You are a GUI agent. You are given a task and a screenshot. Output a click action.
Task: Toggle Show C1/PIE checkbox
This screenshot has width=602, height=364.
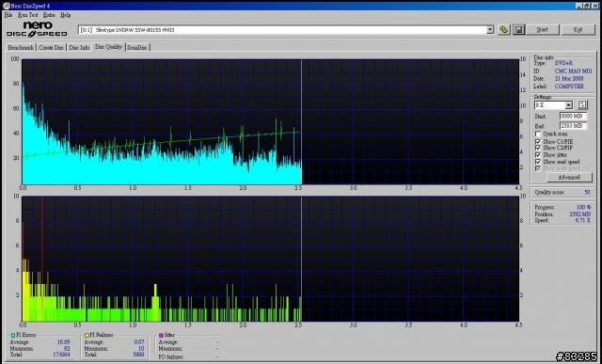pyautogui.click(x=538, y=142)
